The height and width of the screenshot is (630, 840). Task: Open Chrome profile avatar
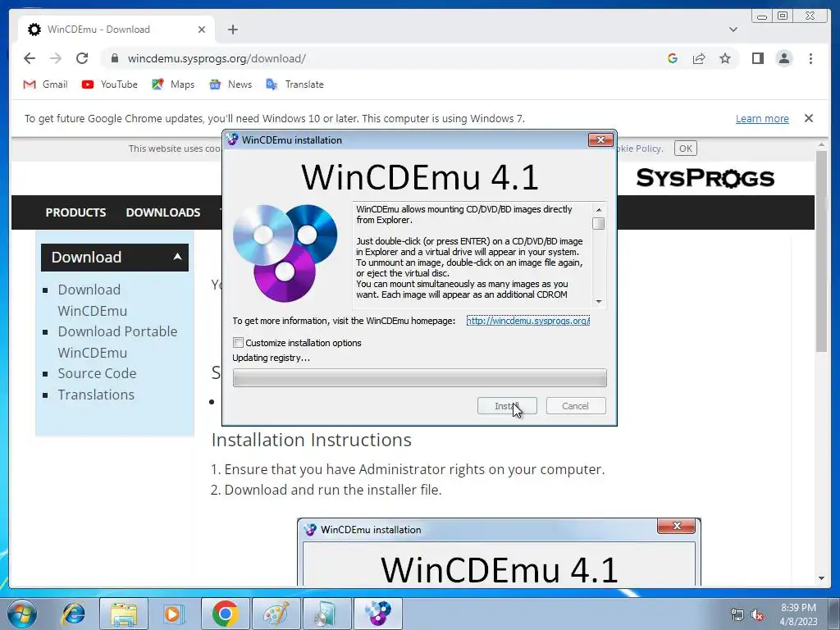(784, 58)
